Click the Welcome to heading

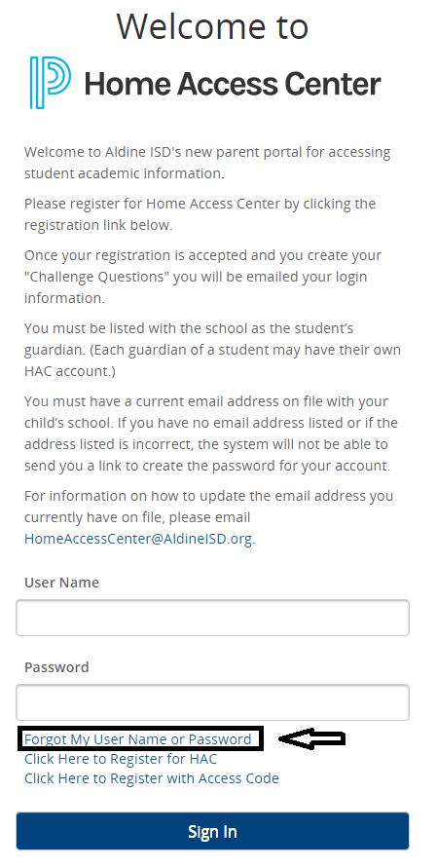pos(212,25)
